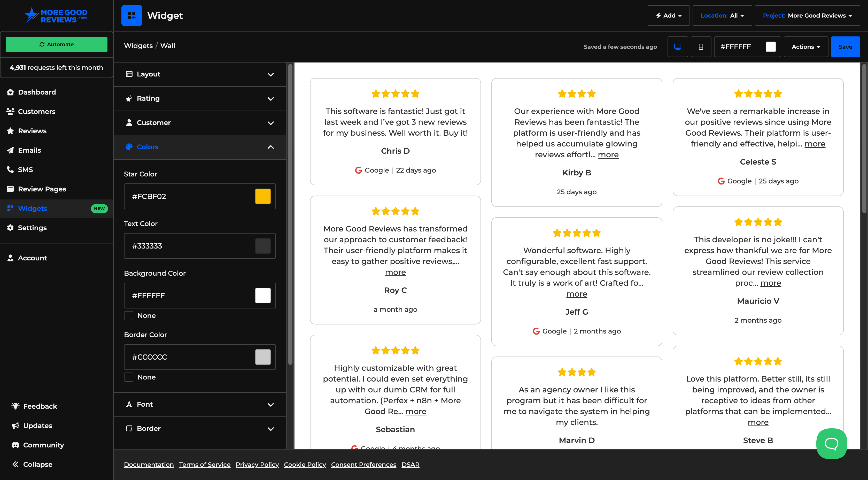Open Consent Preferences footer link
This screenshot has height=480, width=868.
[363, 464]
